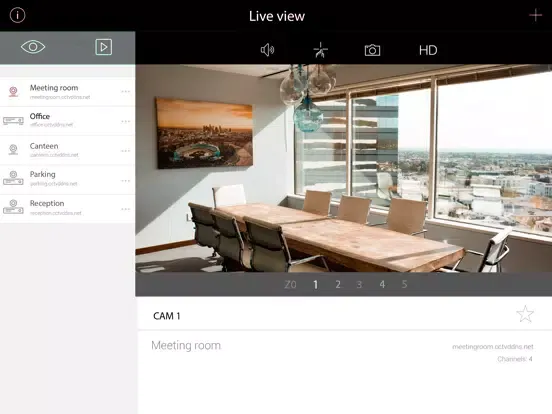Take snapshot with camera icon
The height and width of the screenshot is (414, 552).
372,50
